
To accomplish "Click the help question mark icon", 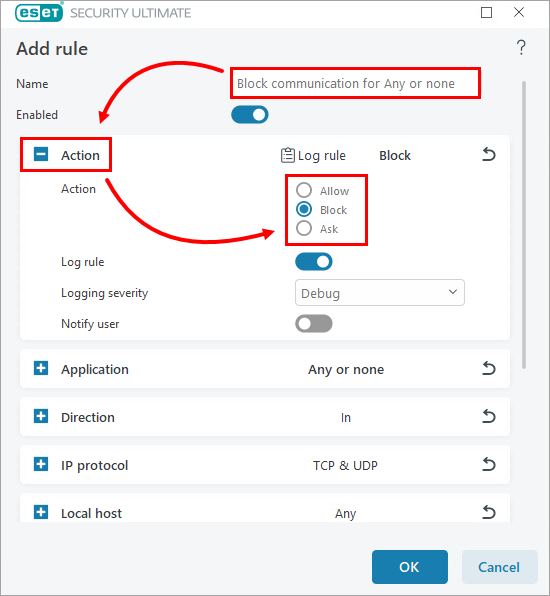I will pyautogui.click(x=521, y=48).
